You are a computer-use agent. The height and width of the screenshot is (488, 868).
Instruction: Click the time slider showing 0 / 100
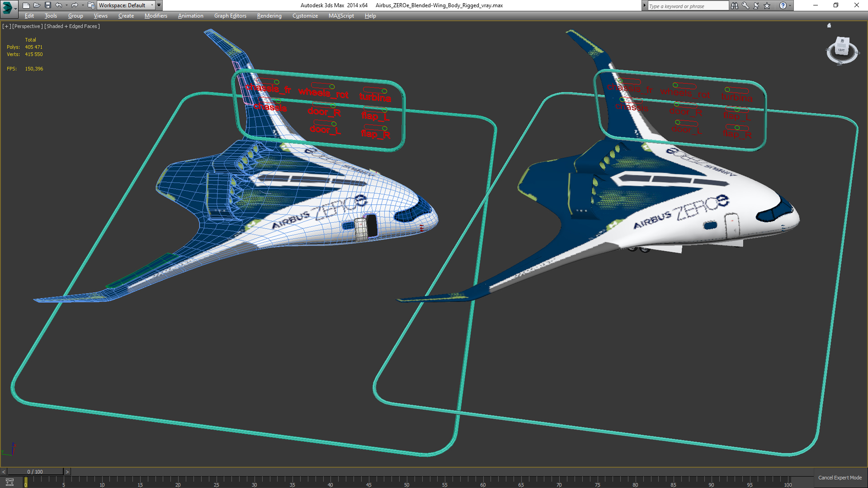35,472
